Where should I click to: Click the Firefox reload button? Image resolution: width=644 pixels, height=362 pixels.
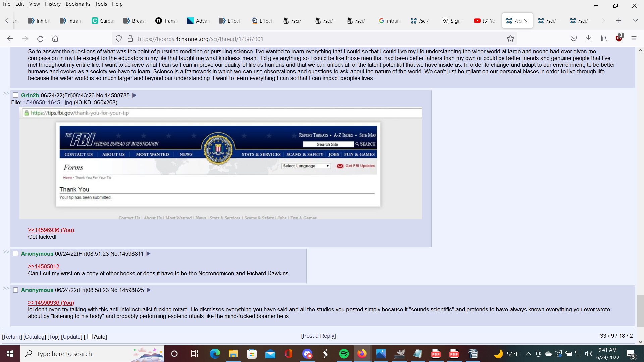tap(40, 39)
